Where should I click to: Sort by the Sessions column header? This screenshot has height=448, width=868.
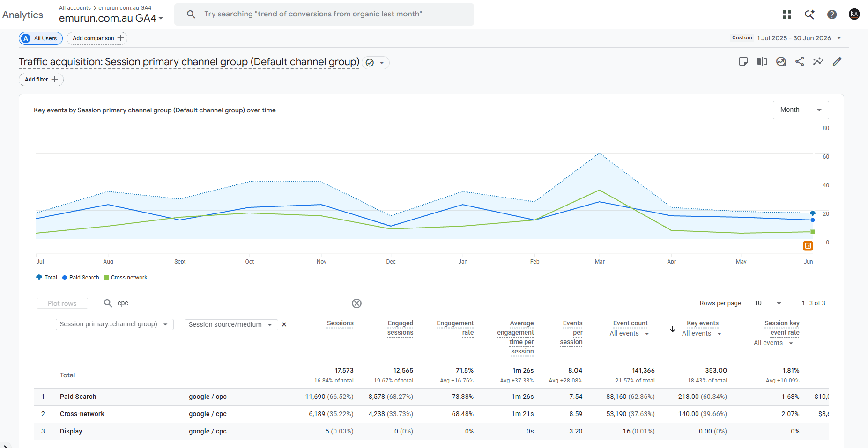click(340, 323)
